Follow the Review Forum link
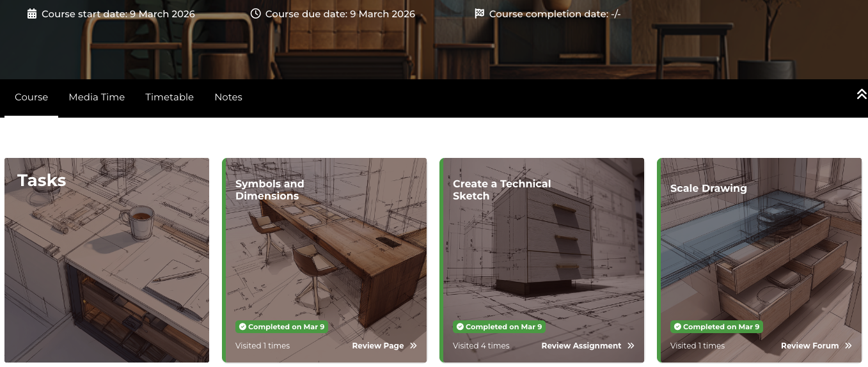The image size is (868, 367). [x=809, y=346]
